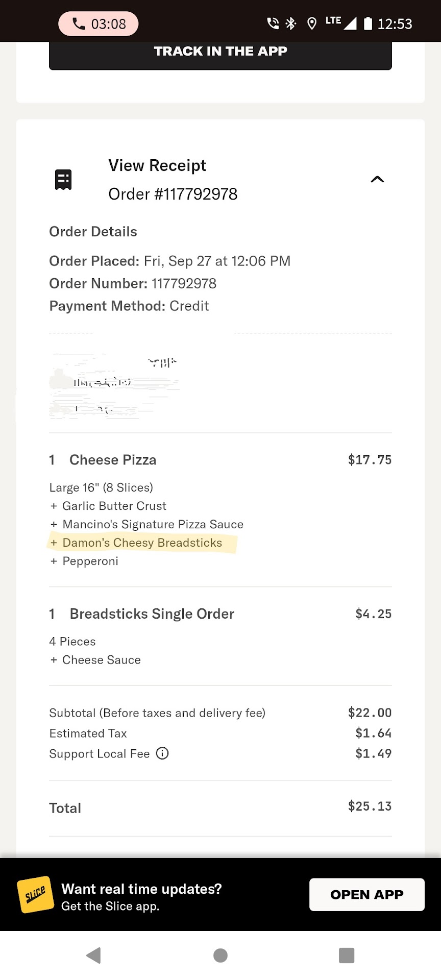Click the OPEN APP button
This screenshot has width=441, height=980.
tap(366, 894)
